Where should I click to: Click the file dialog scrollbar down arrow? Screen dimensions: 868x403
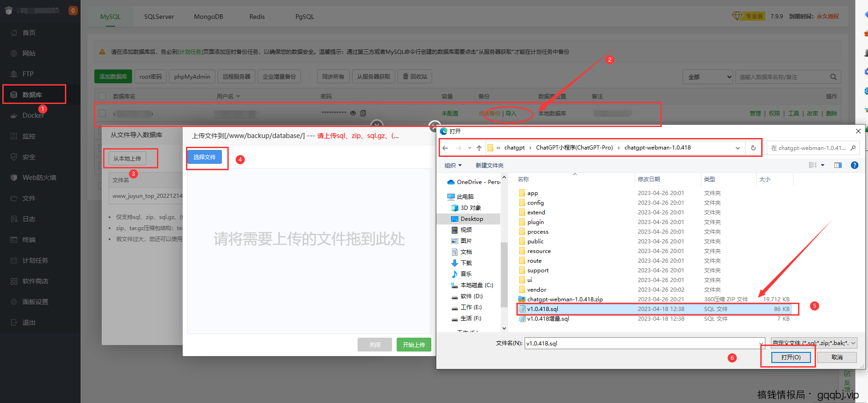[x=504, y=328]
